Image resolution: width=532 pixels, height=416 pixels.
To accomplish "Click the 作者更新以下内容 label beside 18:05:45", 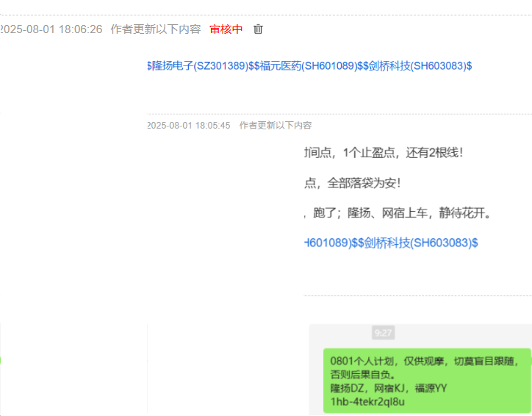I will point(276,126).
